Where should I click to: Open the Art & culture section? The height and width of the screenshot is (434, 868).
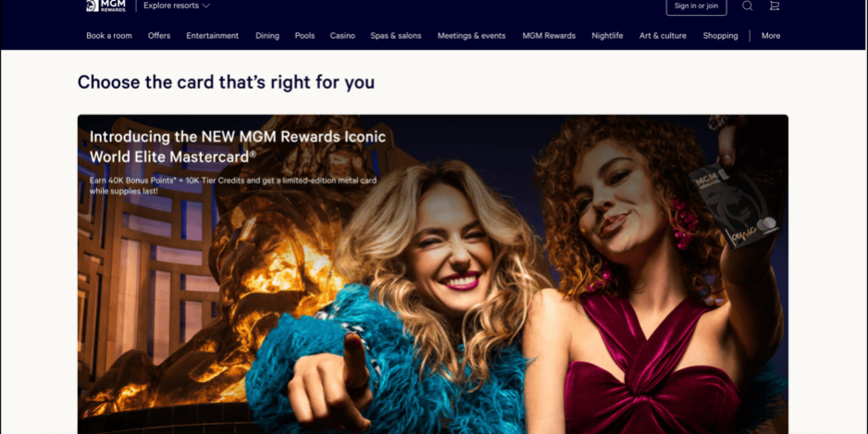click(663, 35)
